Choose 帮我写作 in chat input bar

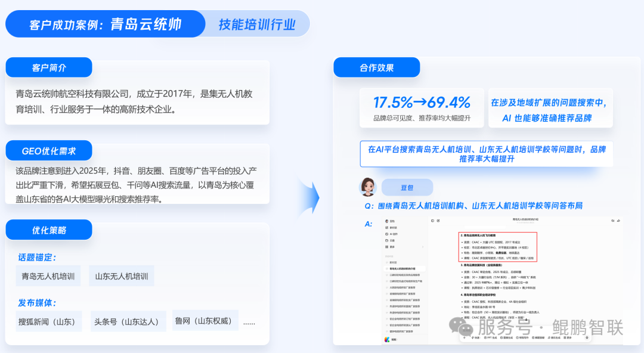tap(522, 337)
